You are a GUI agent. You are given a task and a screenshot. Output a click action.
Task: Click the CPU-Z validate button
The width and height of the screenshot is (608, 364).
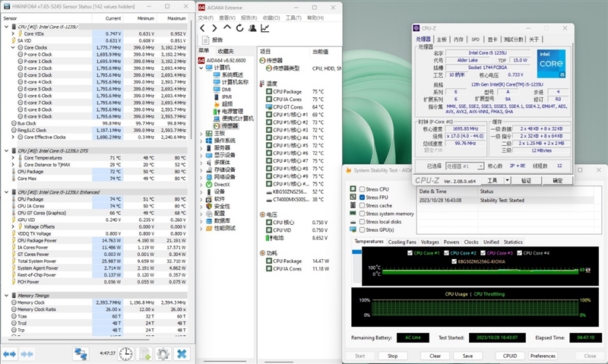pyautogui.click(x=526, y=180)
